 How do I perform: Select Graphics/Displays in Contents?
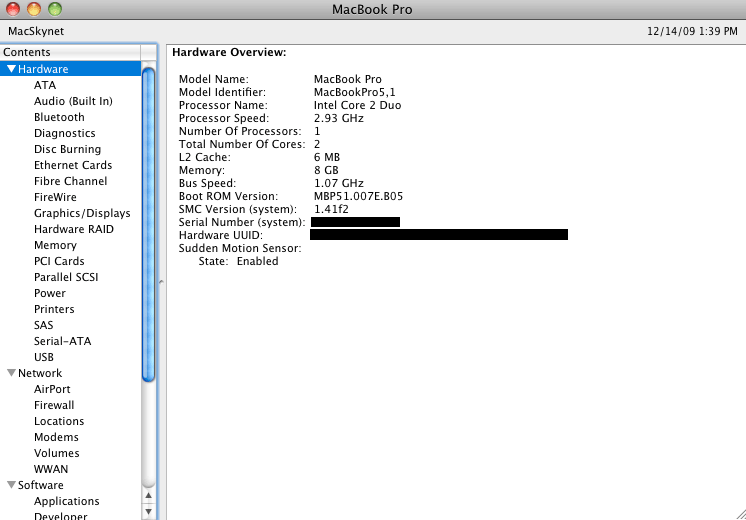[82, 213]
